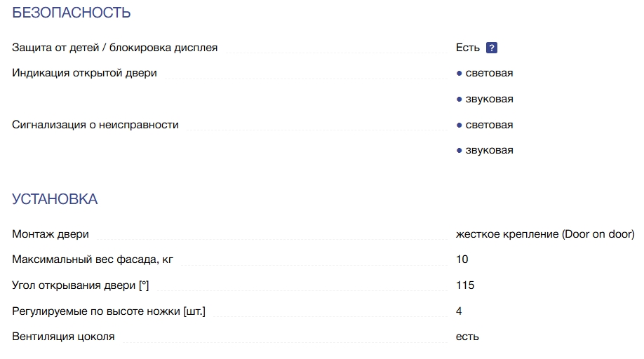The height and width of the screenshot is (359, 644).
Task: Select the 'Регулируемые по высоте ножки' label
Action: coord(109,311)
